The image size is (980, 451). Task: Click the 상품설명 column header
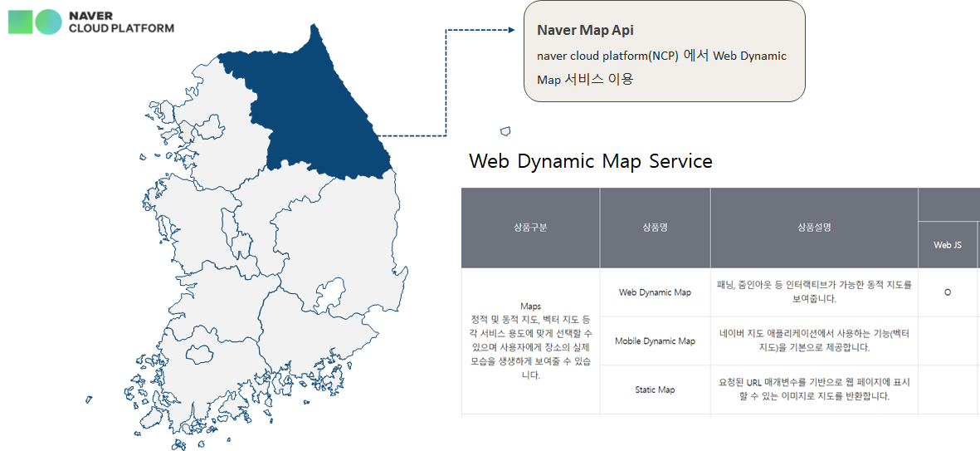click(814, 228)
